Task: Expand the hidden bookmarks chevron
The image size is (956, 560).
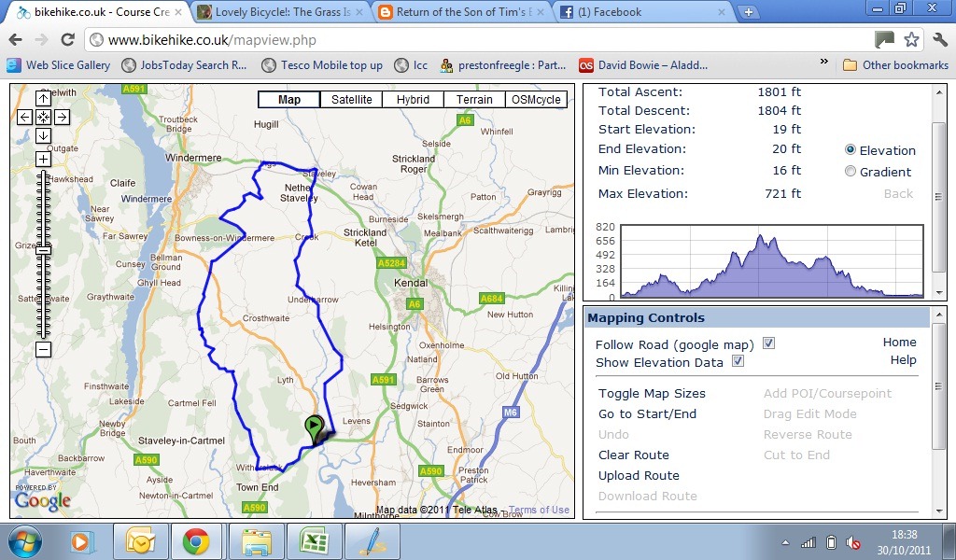Action: click(x=824, y=62)
